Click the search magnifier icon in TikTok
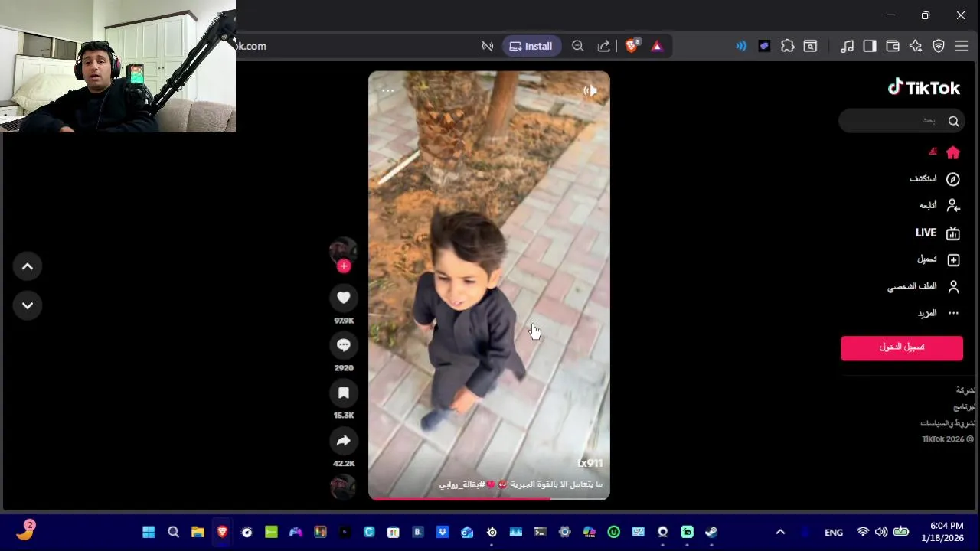The height and width of the screenshot is (551, 980). pyautogui.click(x=953, y=121)
